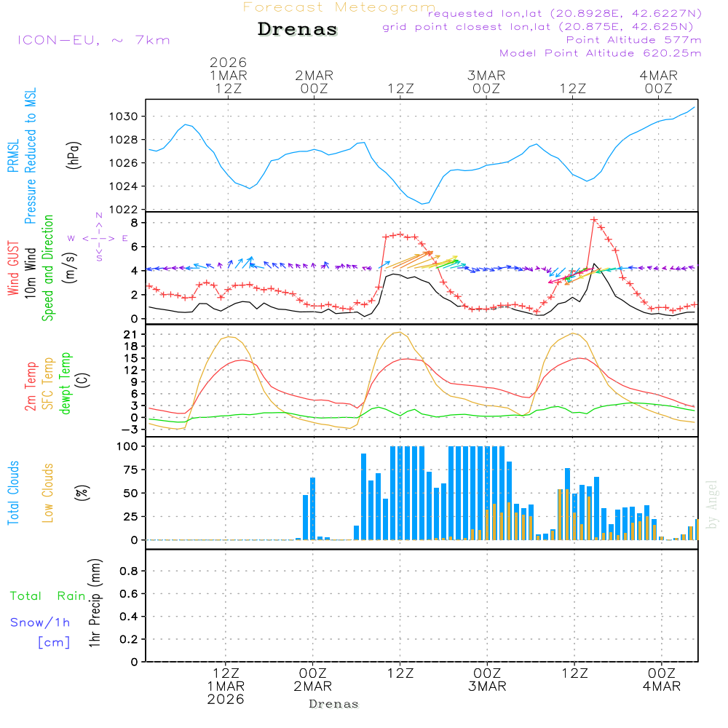
Task: Click the ICON-EU ~7km model label
Action: tap(93, 40)
